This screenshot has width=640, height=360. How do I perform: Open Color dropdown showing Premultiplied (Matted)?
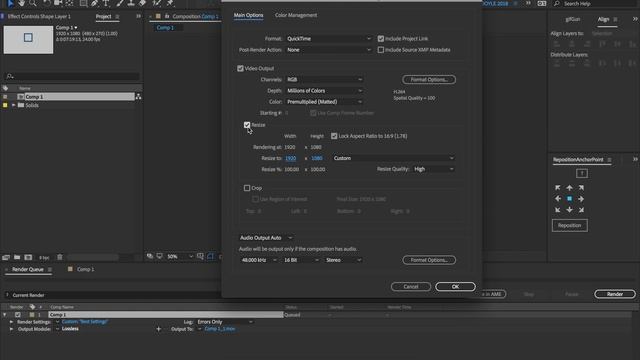324,102
